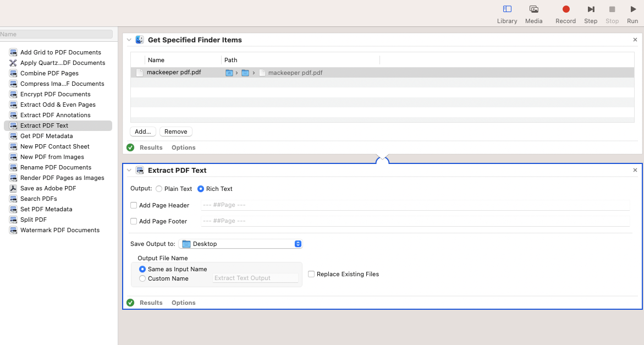
Task: Show Results of Get Specified Finder Items
Action: (x=151, y=147)
